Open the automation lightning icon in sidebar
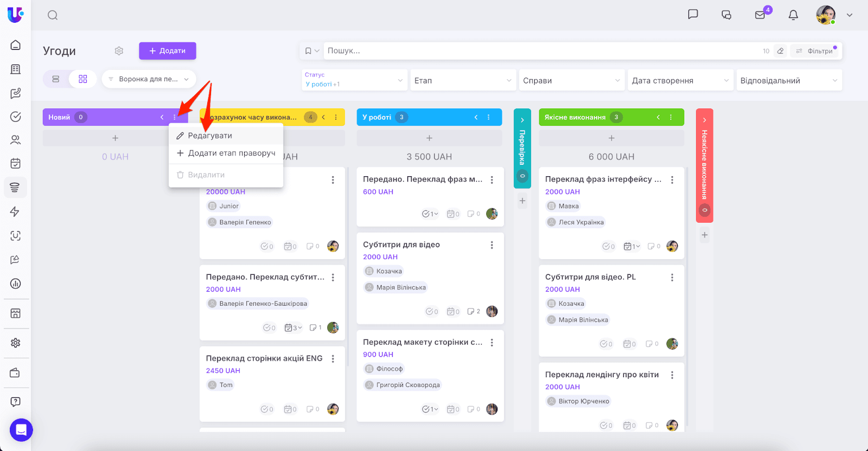The image size is (868, 451). [15, 211]
